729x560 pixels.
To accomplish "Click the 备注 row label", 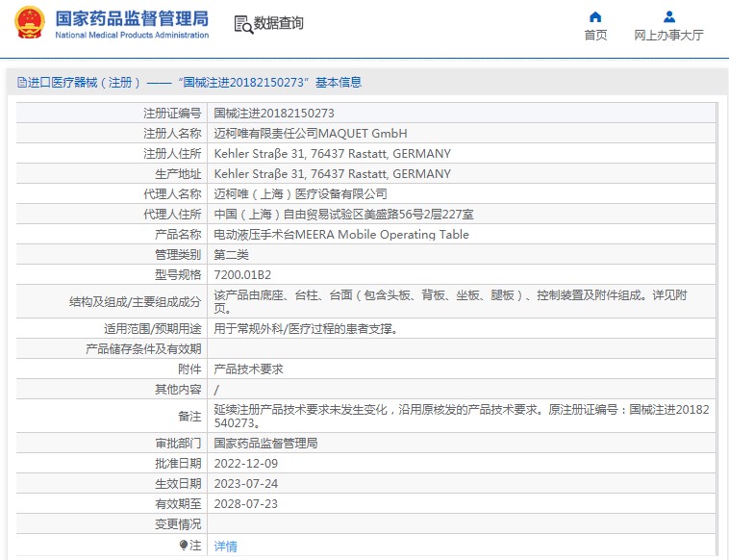I will pyautogui.click(x=189, y=416).
